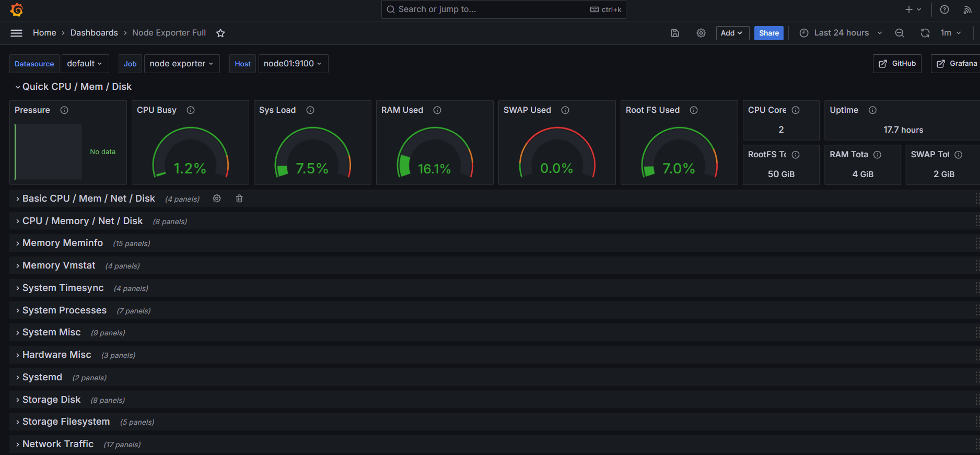Image resolution: width=980 pixels, height=455 pixels.
Task: Click the 4 GiB RAM total value
Action: point(863,174)
